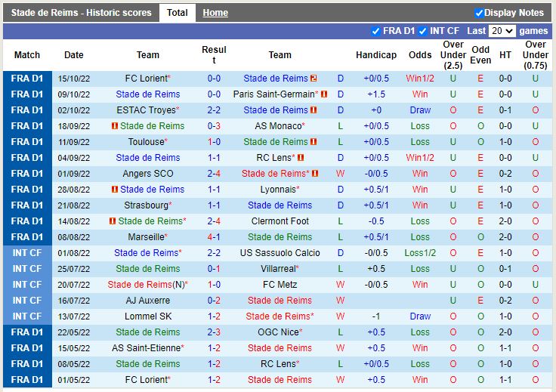
Task: Click HT score 0-2 in AJ Auxerre row
Action: pyautogui.click(x=505, y=301)
